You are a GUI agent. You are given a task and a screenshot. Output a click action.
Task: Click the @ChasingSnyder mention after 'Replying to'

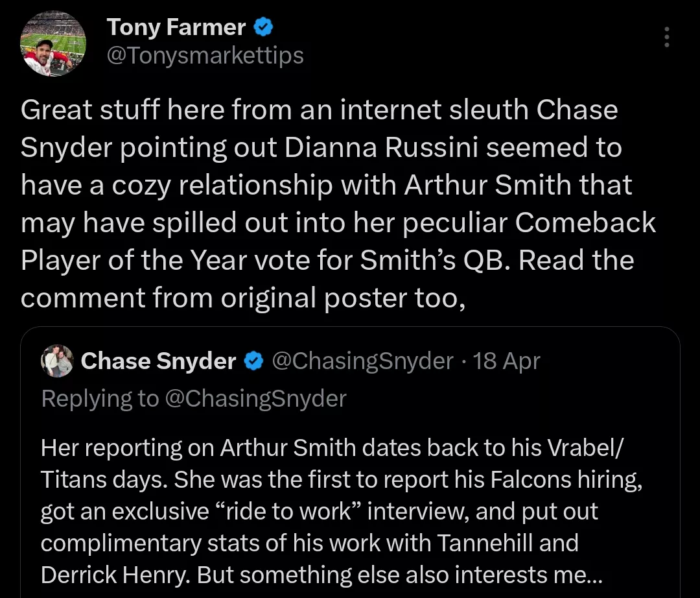tap(256, 398)
